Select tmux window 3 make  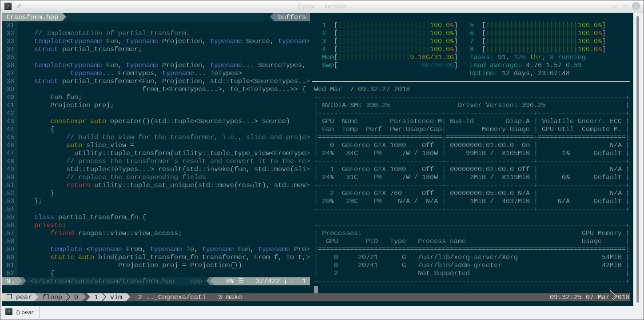coord(230,297)
